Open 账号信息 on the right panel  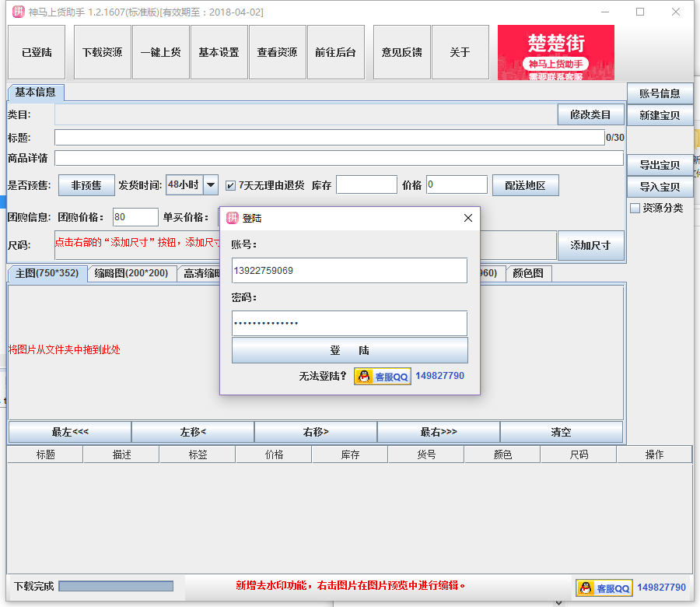tap(660, 93)
